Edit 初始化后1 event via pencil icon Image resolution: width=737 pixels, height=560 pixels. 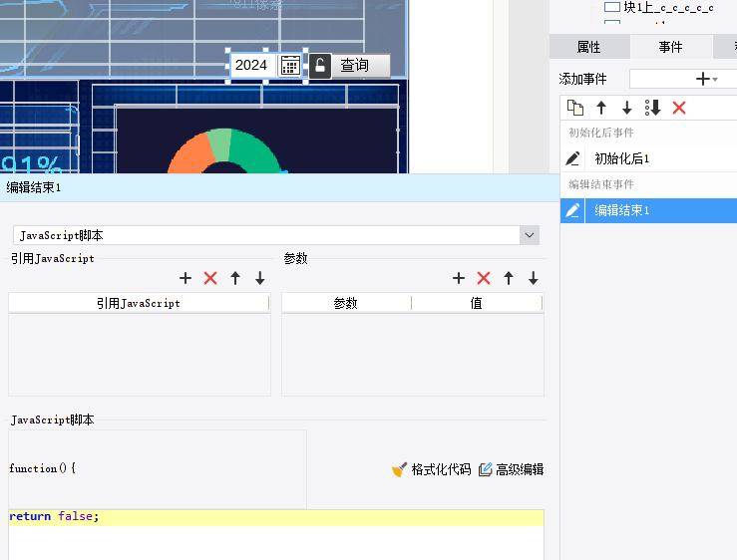click(x=572, y=158)
